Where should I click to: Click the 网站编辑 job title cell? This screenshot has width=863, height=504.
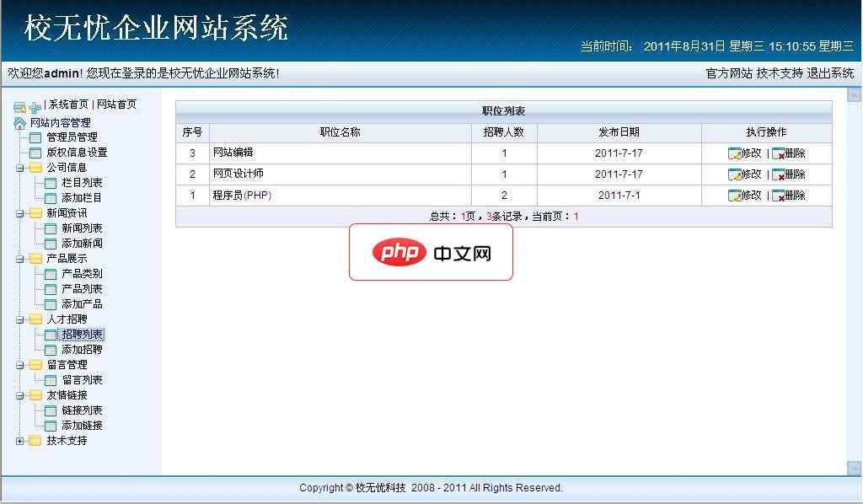(340, 153)
